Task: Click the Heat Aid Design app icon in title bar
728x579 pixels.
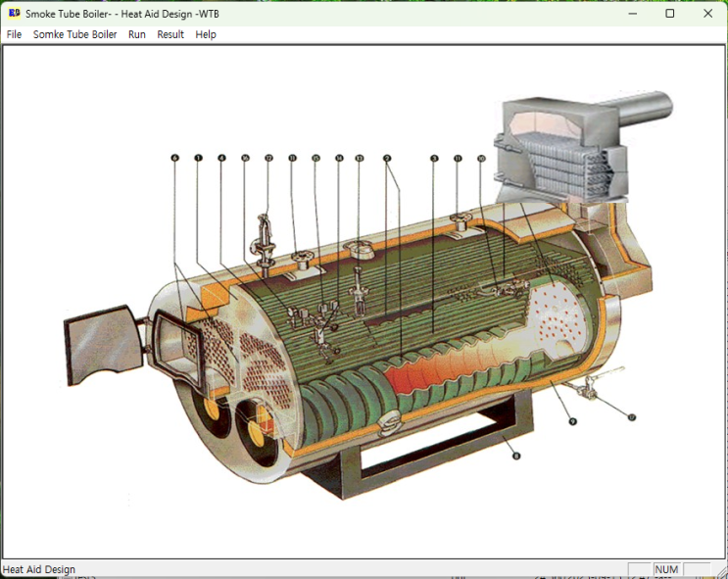Action: click(14, 13)
